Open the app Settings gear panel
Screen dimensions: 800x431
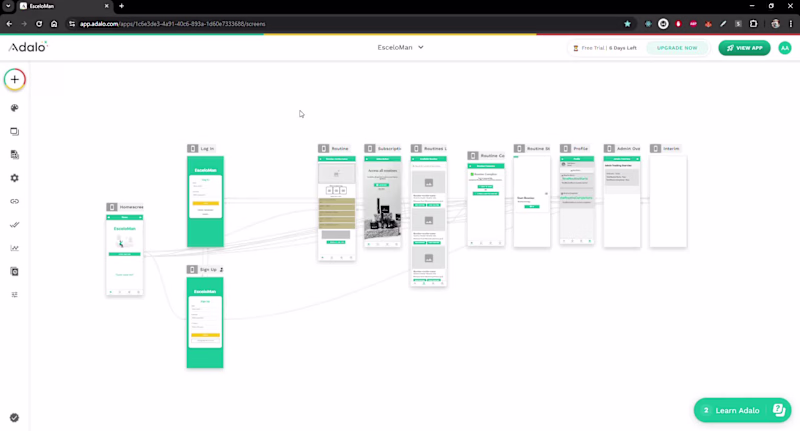point(14,178)
